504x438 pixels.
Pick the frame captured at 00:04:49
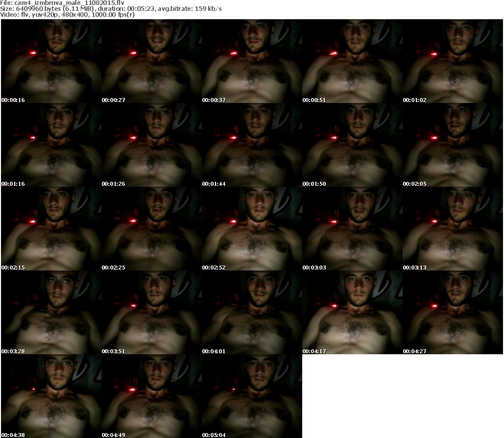(152, 396)
